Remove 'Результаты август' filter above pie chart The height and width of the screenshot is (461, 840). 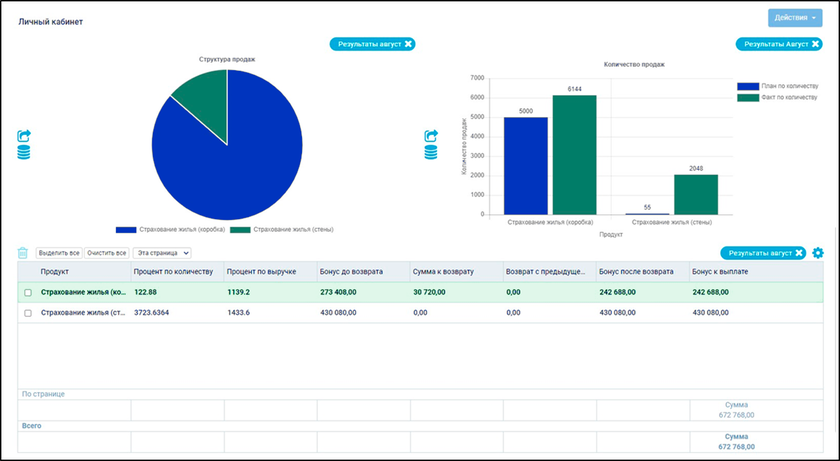click(408, 44)
